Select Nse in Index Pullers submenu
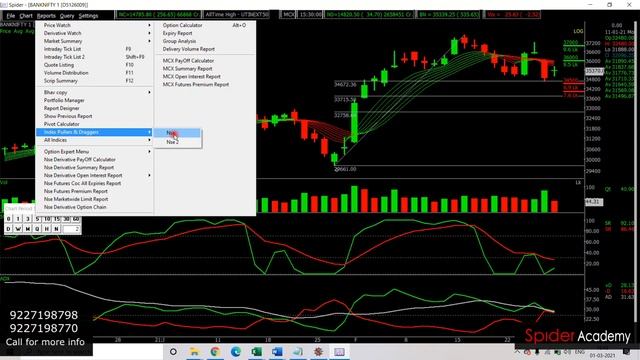 tap(178, 133)
